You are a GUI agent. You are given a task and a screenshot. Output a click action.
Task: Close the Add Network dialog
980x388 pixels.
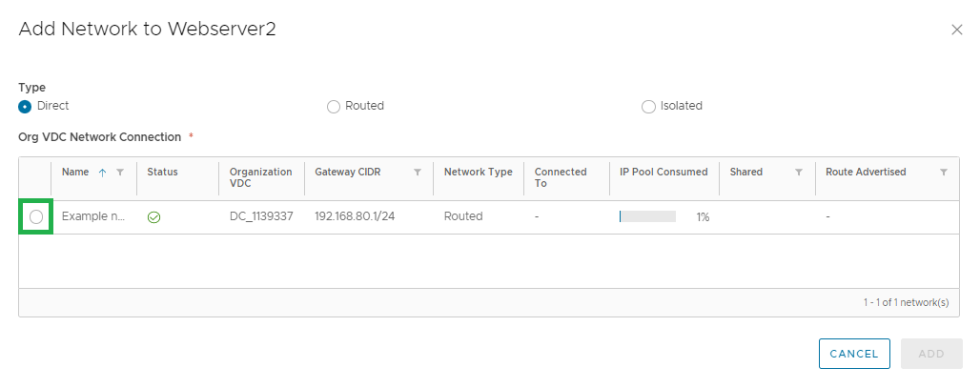956,30
